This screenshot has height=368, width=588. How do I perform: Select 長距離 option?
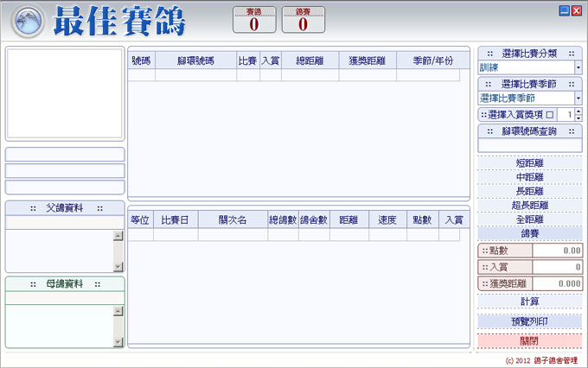(x=529, y=191)
